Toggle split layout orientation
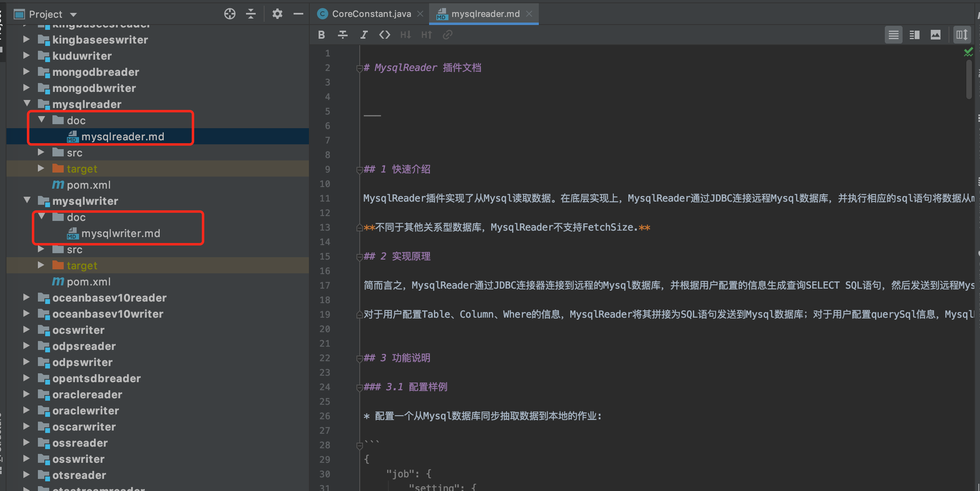The image size is (980, 491). pos(962,35)
